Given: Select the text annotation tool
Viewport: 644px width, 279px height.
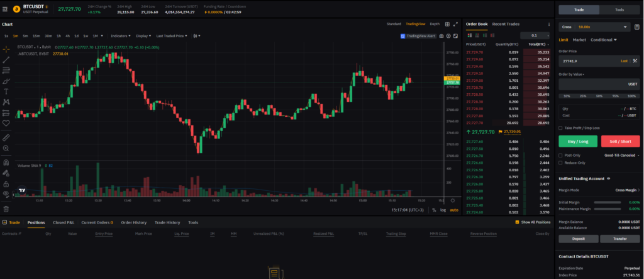Looking at the screenshot, I should (6, 91).
